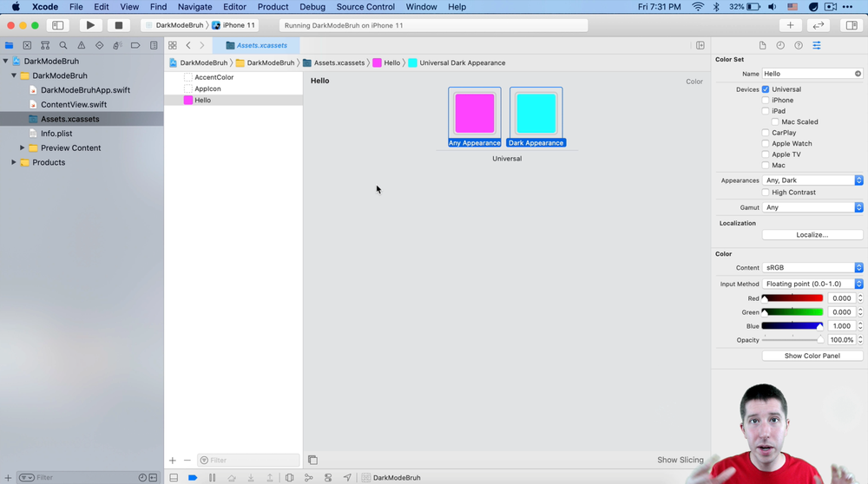Viewport: 868px width, 484px height.
Task: Open the Product menu
Action: tap(273, 7)
